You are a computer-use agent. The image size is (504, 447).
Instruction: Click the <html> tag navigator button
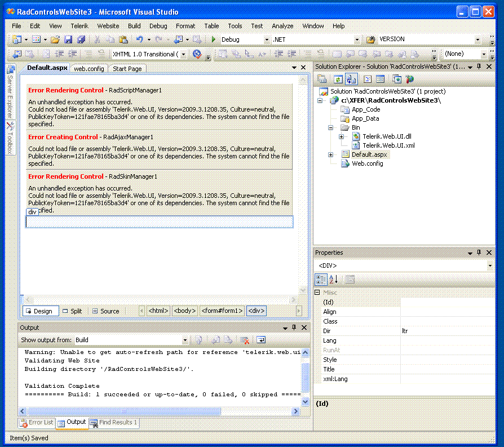coord(158,311)
